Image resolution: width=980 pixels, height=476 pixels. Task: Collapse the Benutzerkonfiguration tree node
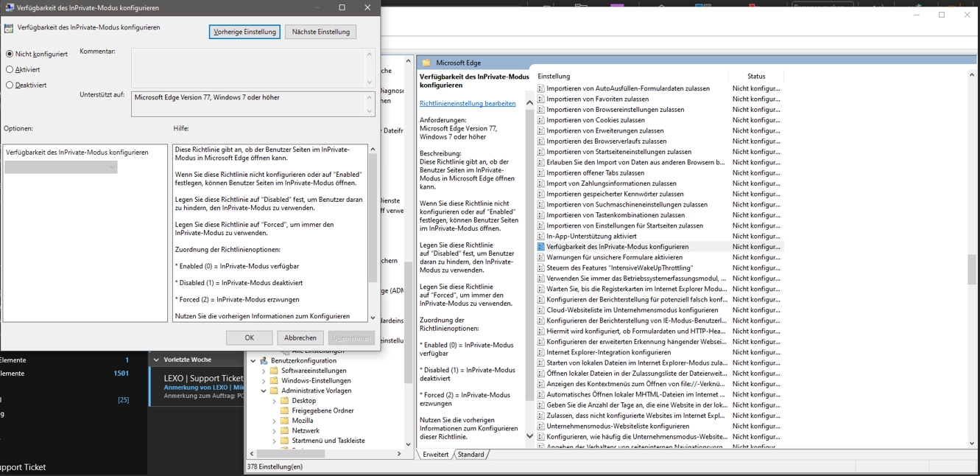pos(254,361)
